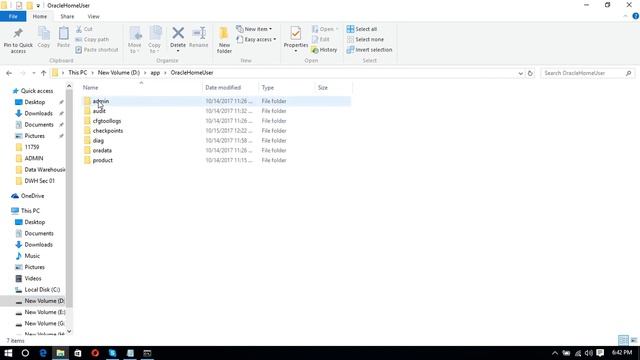Open the Copy to menu
Screen dimensions: 640x360
pos(155,40)
